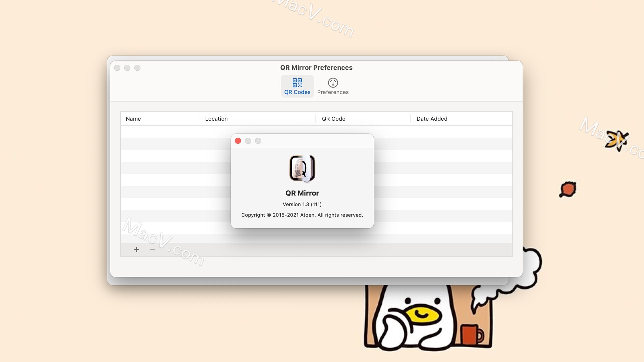The height and width of the screenshot is (362, 644).
Task: Click the Copyright 2015-2021 Atqen text
Action: pos(302,215)
